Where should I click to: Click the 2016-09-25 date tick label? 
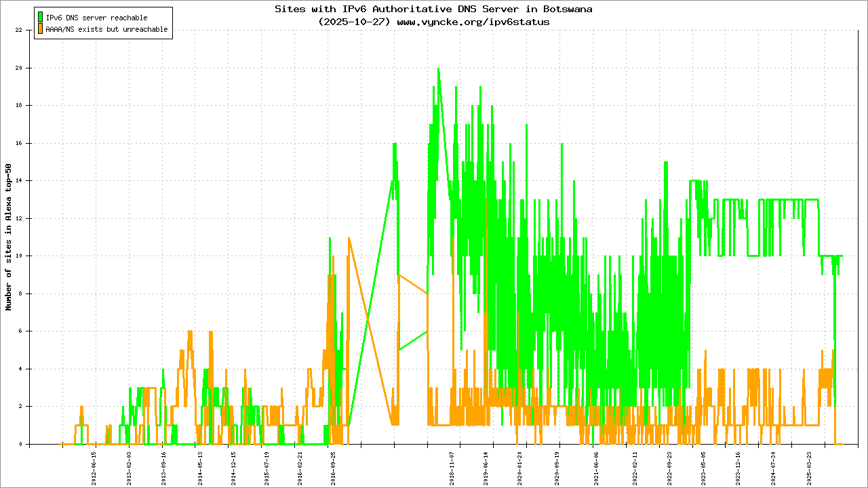pos(333,465)
